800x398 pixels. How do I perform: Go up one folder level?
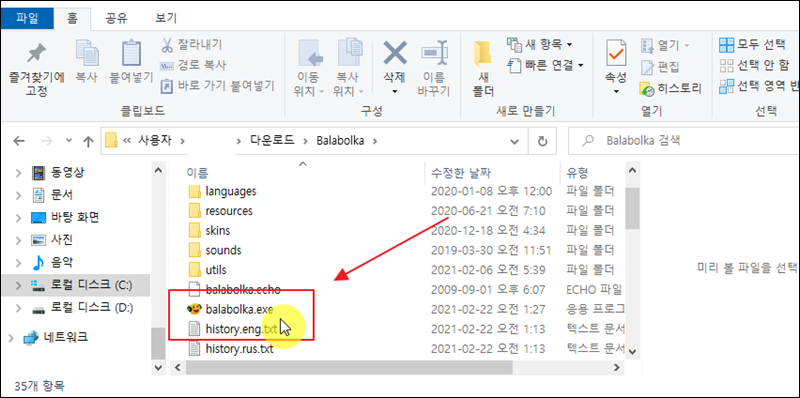88,141
